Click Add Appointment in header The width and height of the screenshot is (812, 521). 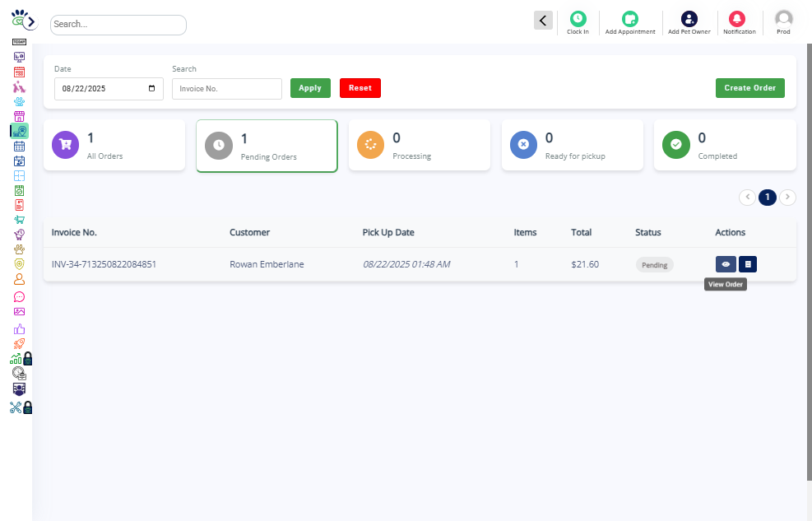[630, 23]
